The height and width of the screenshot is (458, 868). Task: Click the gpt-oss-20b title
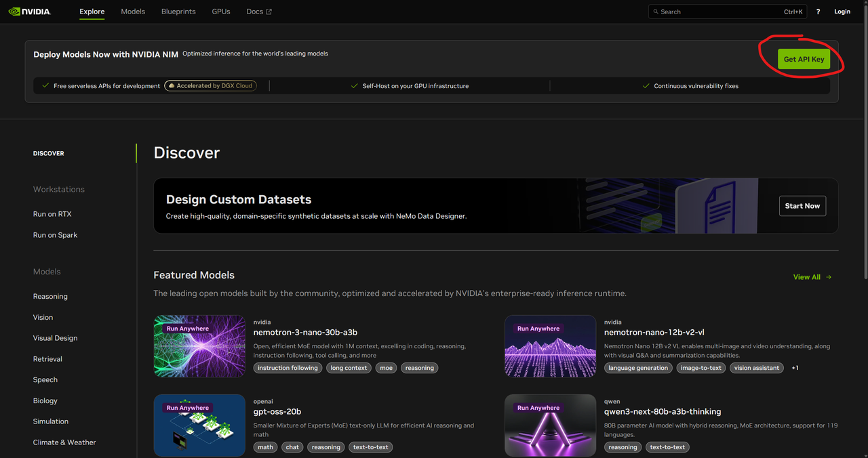tap(277, 412)
